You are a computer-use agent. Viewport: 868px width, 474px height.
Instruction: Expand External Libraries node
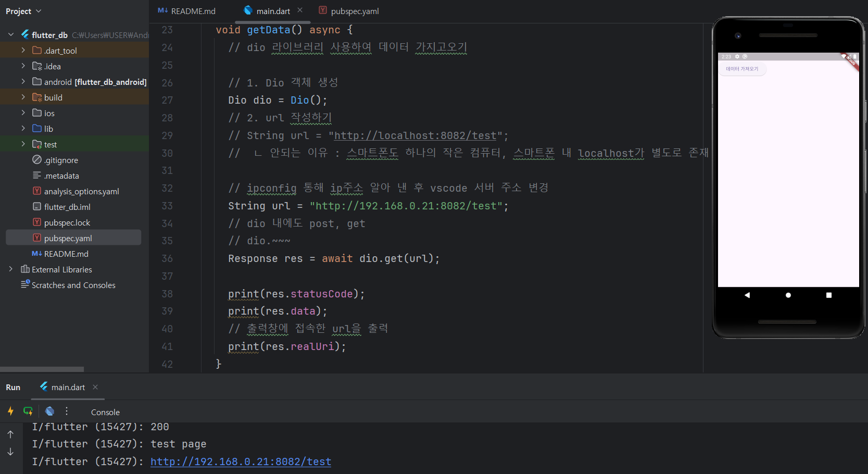pyautogui.click(x=11, y=269)
